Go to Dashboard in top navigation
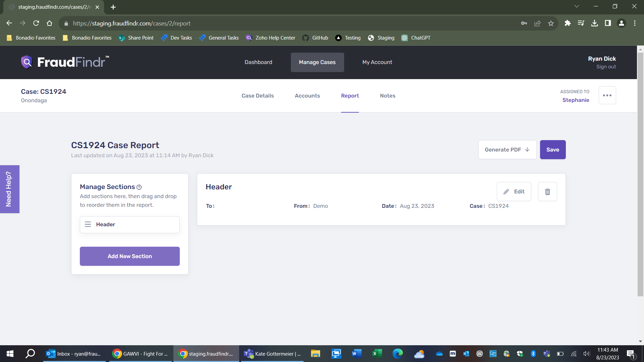The width and height of the screenshot is (644, 362). 258,62
